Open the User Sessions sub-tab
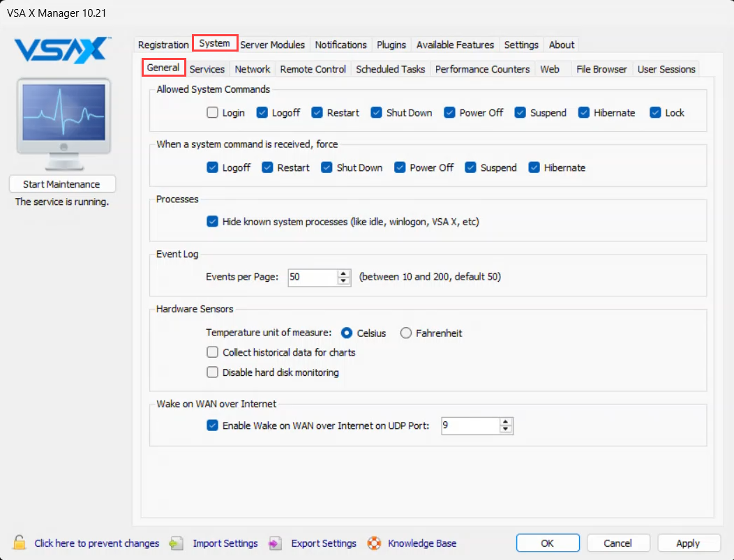Image resolution: width=734 pixels, height=560 pixels. (666, 69)
